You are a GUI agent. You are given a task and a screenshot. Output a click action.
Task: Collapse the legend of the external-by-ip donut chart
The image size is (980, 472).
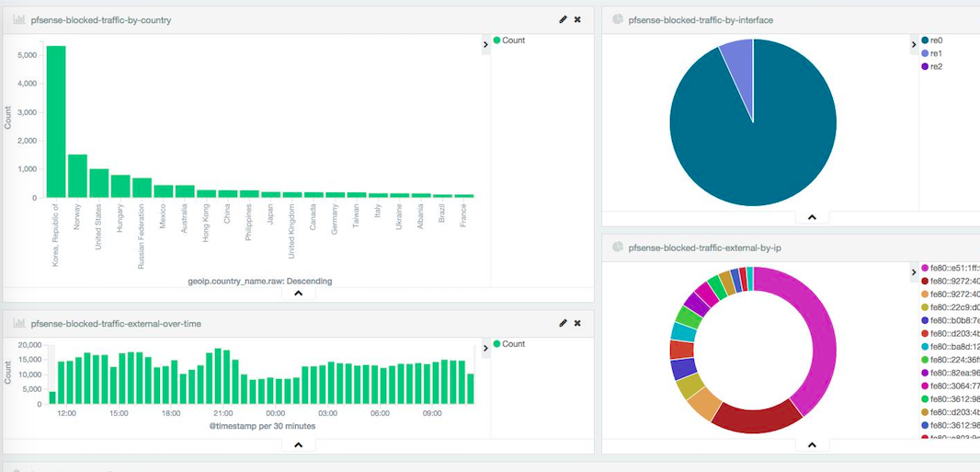[914, 272]
